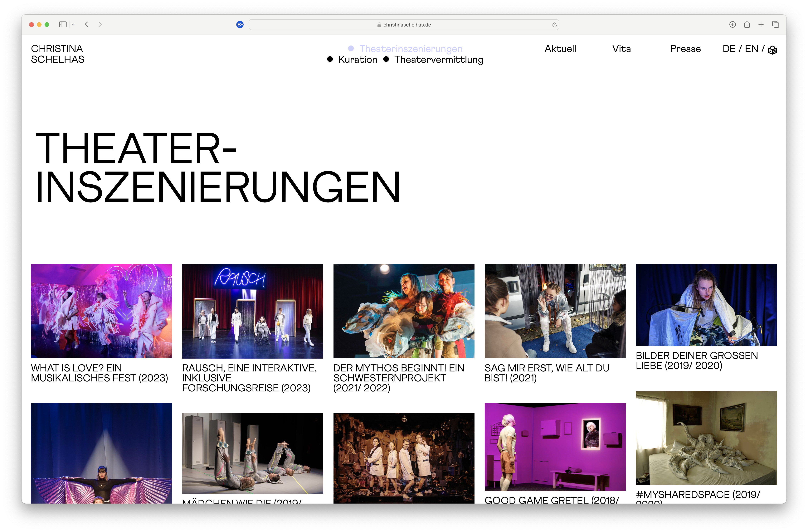
Task: Reload page using address bar refresh icon
Action: click(x=554, y=25)
